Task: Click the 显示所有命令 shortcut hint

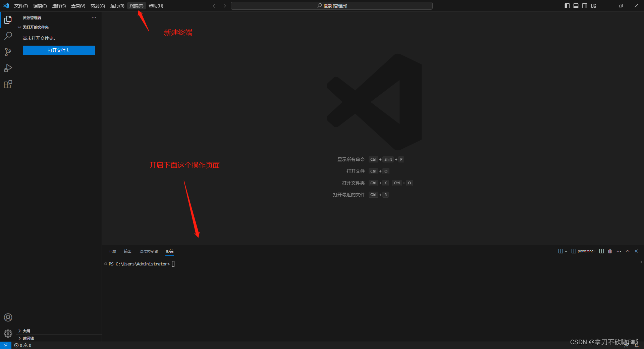Action: [x=351, y=159]
